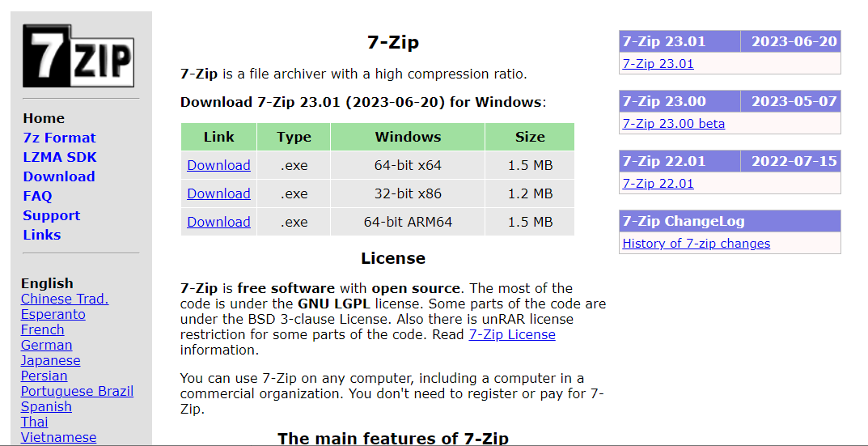Download the 64-bit ARM64 .exe installer
The width and height of the screenshot is (868, 446).
[218, 222]
